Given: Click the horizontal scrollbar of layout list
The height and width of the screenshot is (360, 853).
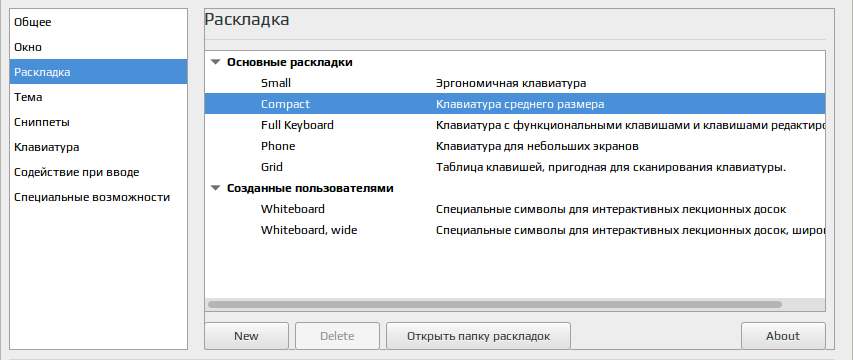Looking at the screenshot, I should pos(495,305).
